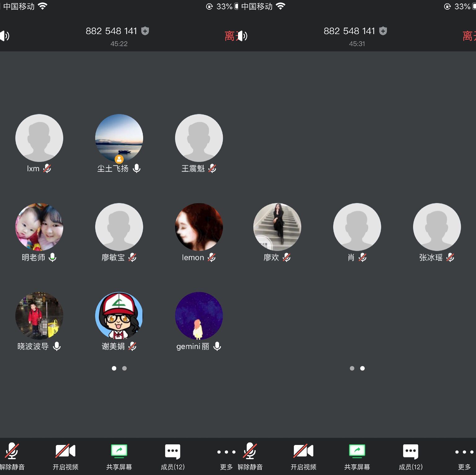This screenshot has height=475, width=476.
Task: Click the muted mic icon beside 廖欢
Action: [287, 257]
